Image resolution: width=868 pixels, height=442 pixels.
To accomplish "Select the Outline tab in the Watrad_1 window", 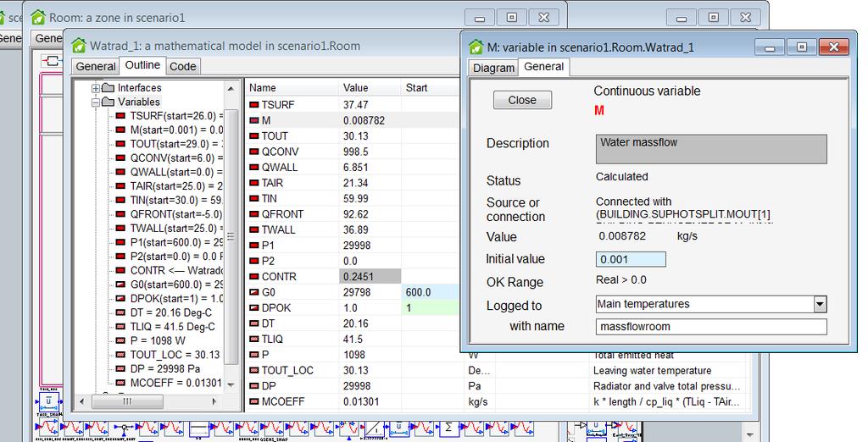I will [142, 65].
